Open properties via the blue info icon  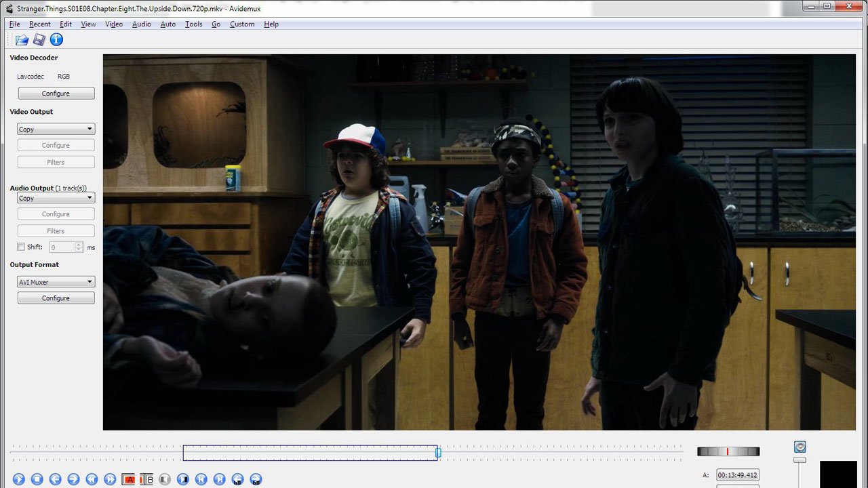56,39
